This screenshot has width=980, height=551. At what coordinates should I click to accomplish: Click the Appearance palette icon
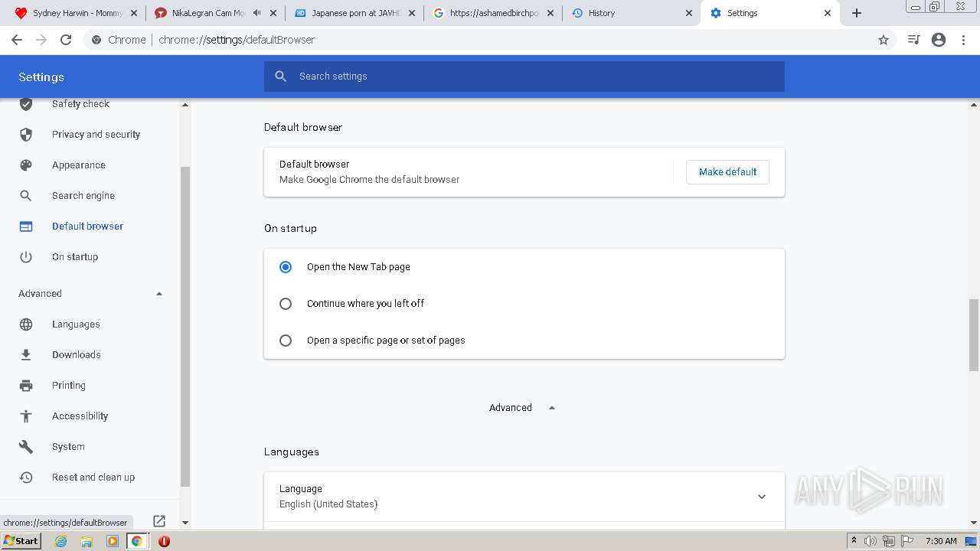(x=26, y=165)
